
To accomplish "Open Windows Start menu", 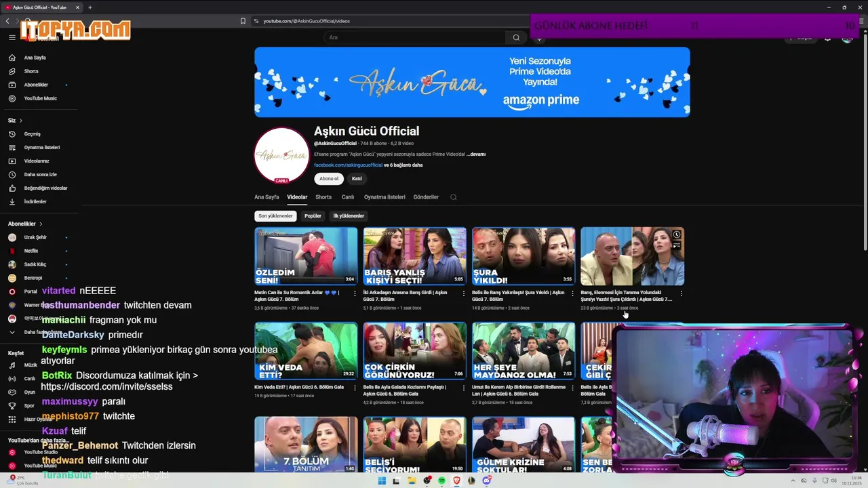I will 382,481.
